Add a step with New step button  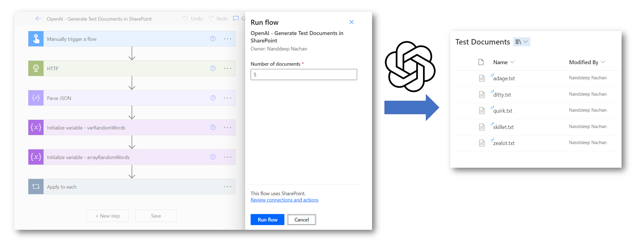pyautogui.click(x=108, y=216)
